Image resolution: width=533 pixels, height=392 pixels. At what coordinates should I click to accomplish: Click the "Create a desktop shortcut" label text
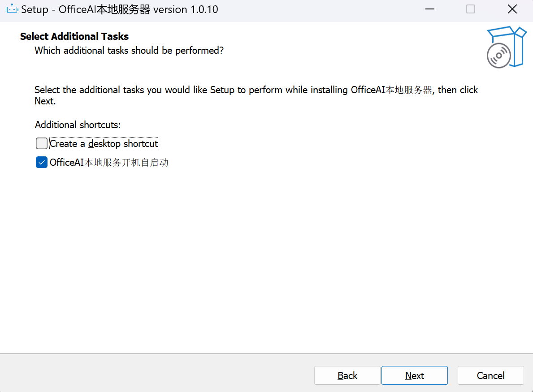point(104,143)
